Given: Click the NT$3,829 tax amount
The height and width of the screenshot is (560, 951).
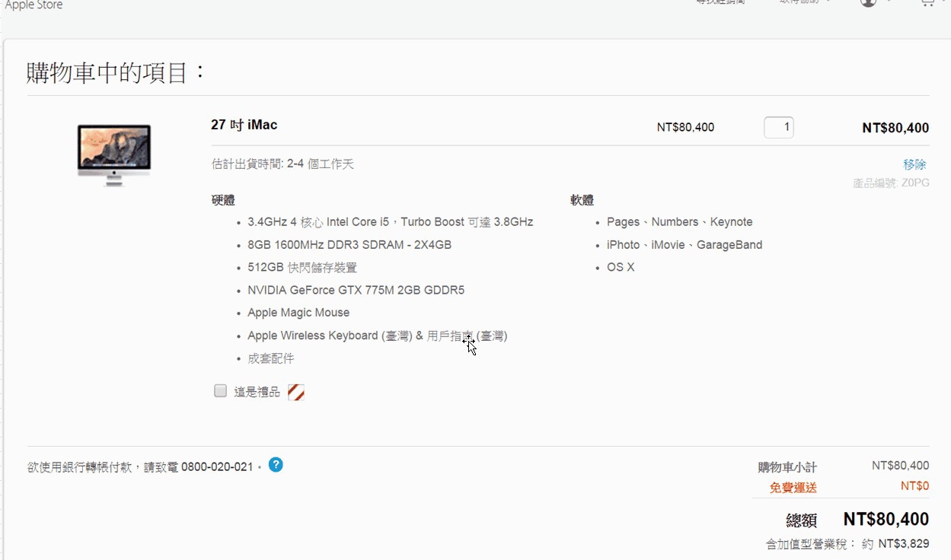Looking at the screenshot, I should [904, 544].
